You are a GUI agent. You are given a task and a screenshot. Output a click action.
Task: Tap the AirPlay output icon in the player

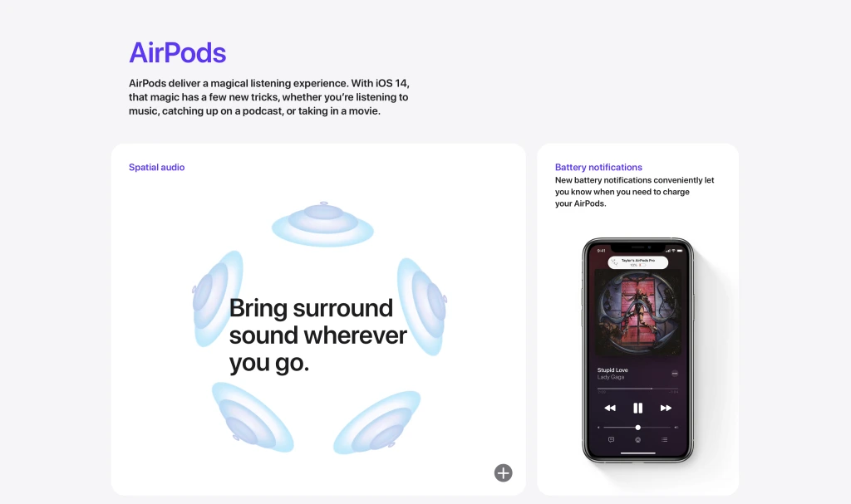coord(637,440)
